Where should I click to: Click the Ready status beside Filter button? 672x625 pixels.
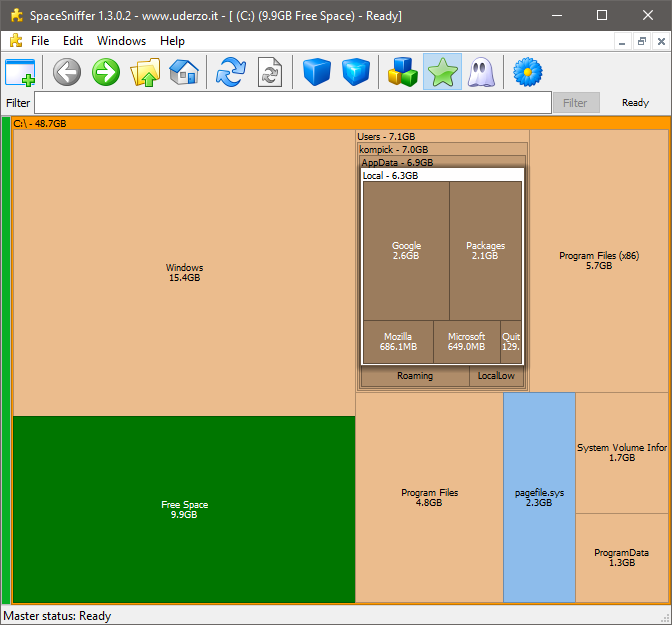635,103
